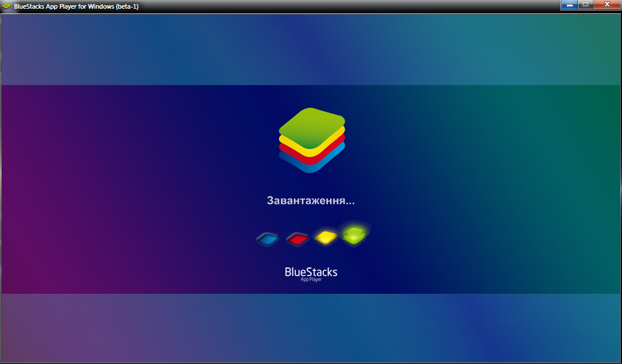Close the BlueStacks App Player window
Viewport: 622px width, 364px height.
click(607, 5)
